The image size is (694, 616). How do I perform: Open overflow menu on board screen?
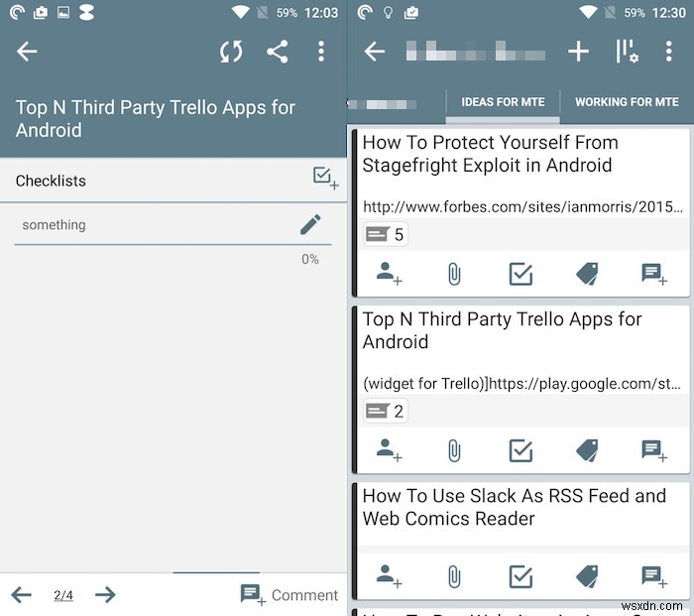pyautogui.click(x=669, y=52)
